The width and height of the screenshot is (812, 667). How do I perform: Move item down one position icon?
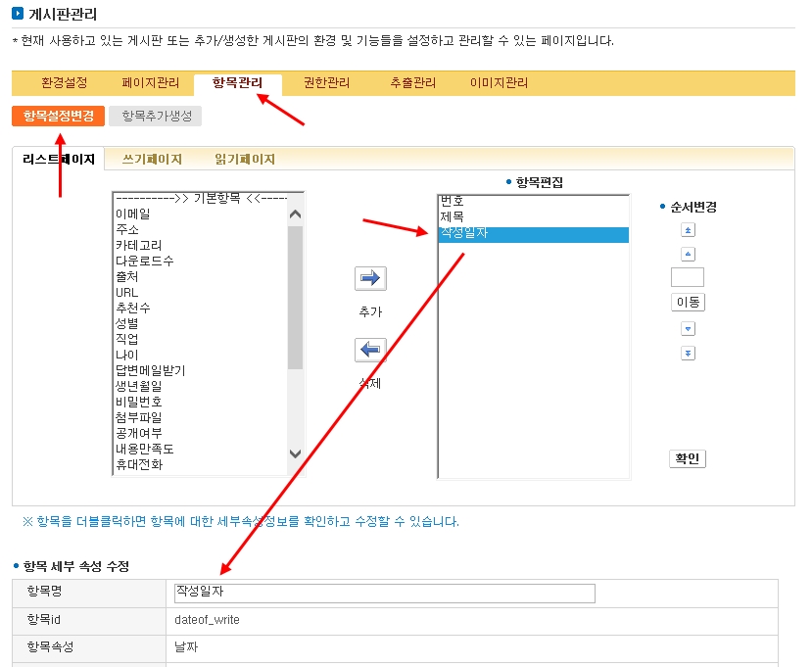pos(688,329)
